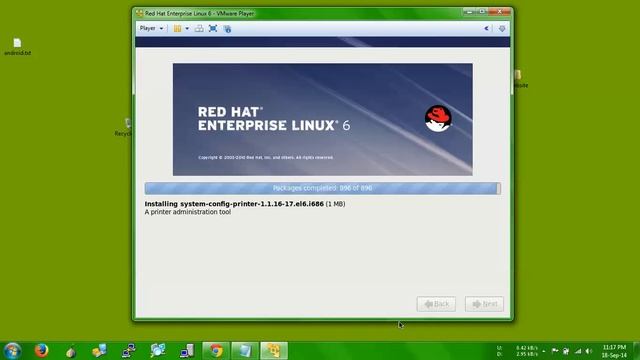Click the packages completed progress bar
640x360 pixels.
coord(322,188)
